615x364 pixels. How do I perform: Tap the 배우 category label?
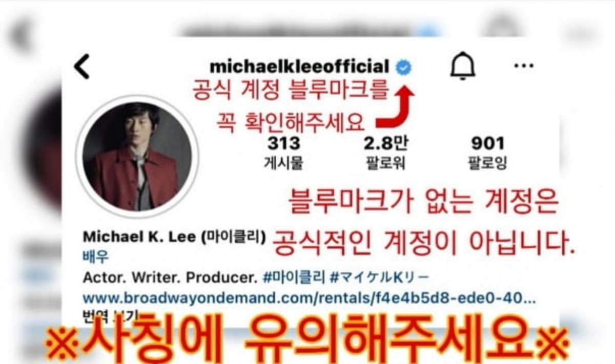[x=95, y=257]
